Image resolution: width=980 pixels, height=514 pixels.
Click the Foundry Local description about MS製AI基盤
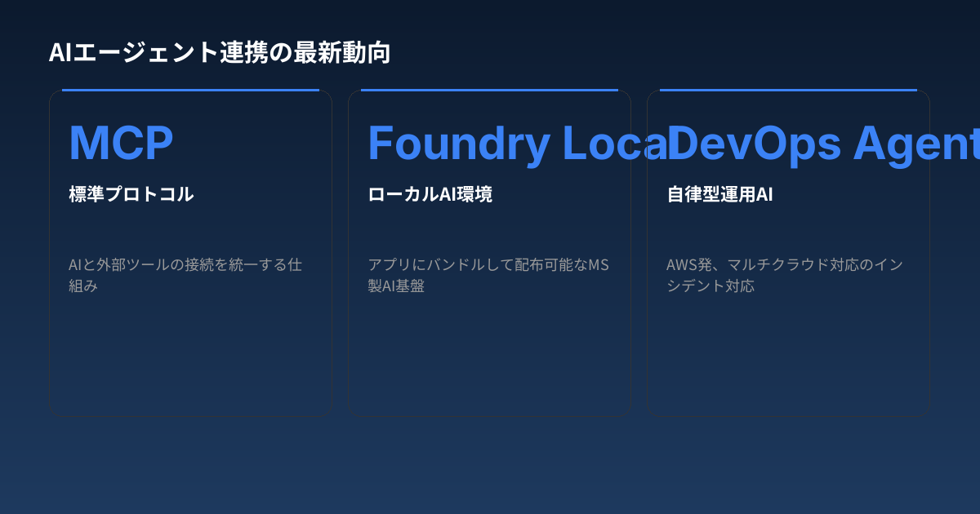pos(488,275)
